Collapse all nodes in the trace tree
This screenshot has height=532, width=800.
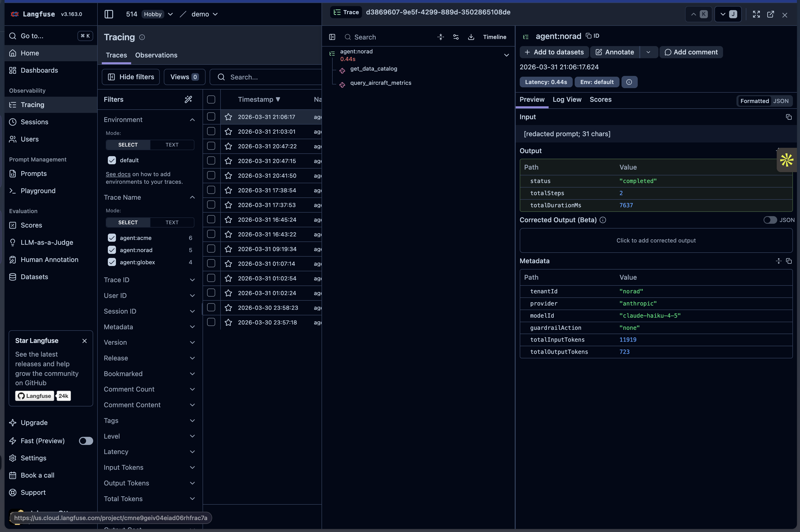[x=440, y=37]
